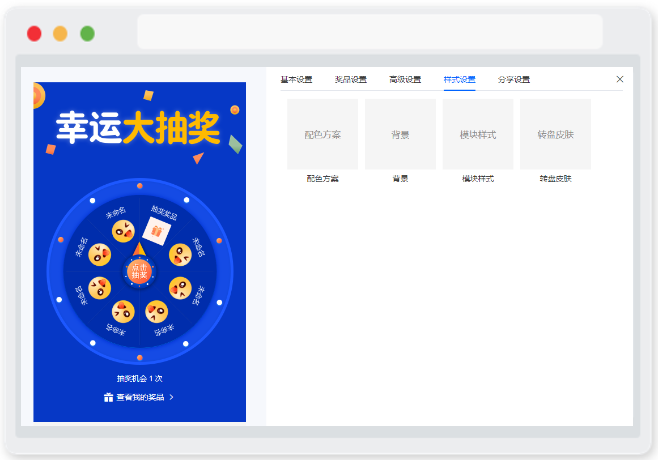Screen dimensions: 658x460
Task: Click the red window close dot
Action: tap(34, 34)
